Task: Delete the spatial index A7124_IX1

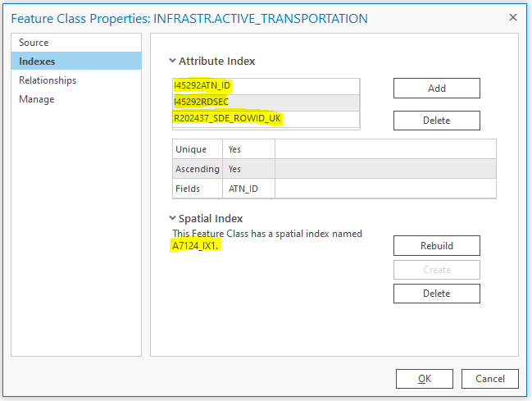Action: pos(436,294)
